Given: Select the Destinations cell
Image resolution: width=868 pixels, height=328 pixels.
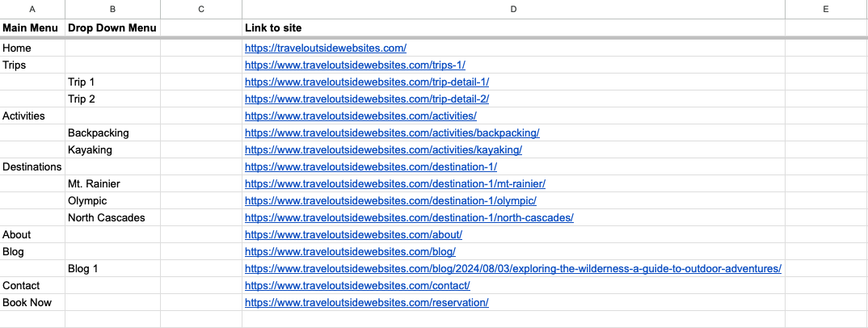Looking at the screenshot, I should tap(32, 166).
